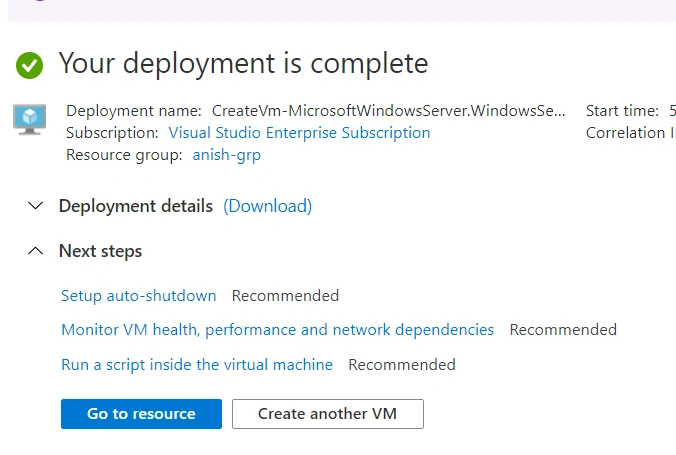Click the Subscription: label
676x455 pixels.
[x=112, y=133]
